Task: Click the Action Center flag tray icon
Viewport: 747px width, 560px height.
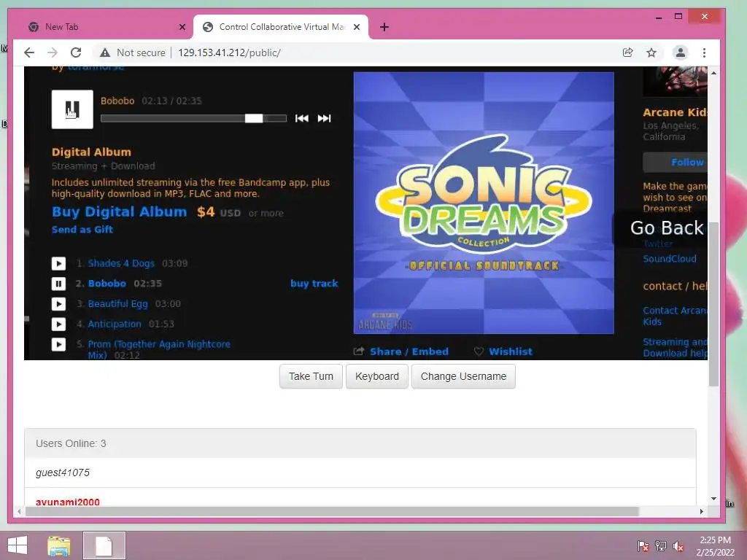Action: (643, 545)
